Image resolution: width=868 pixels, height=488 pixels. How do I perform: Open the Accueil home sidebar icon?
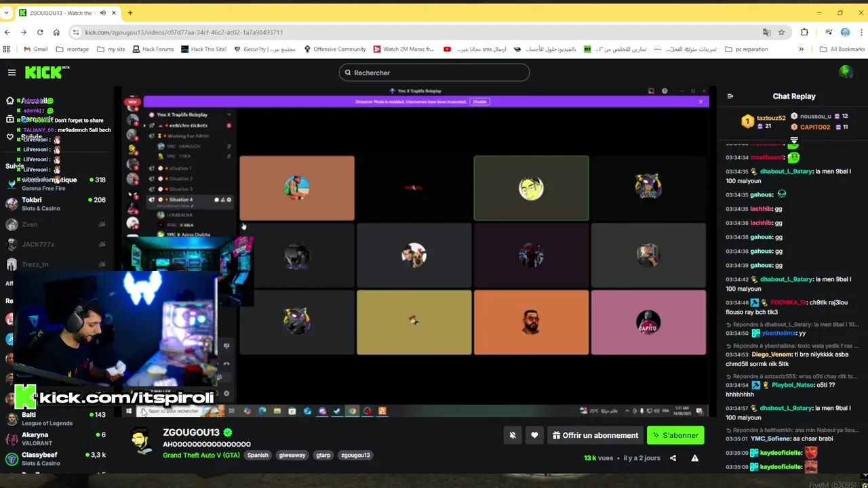point(9,101)
